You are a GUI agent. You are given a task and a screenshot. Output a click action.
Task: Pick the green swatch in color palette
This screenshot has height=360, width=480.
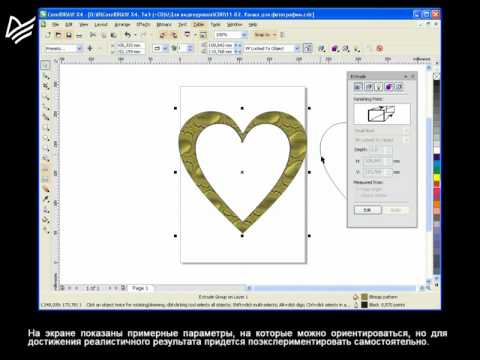tap(436, 169)
